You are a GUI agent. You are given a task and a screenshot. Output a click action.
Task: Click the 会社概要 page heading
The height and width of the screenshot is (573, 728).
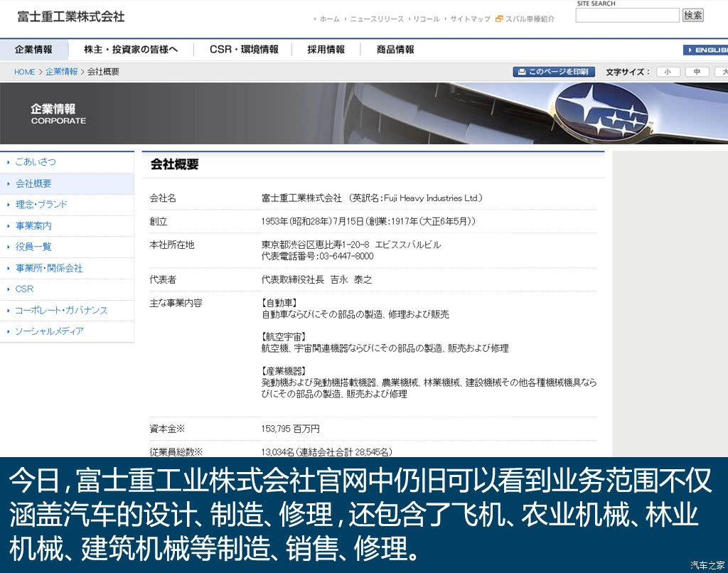pos(175,164)
